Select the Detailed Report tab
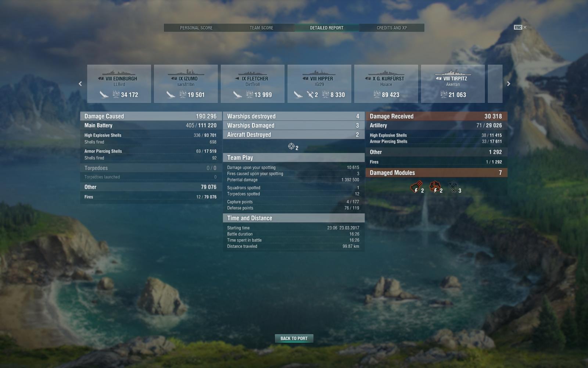 coord(327,28)
